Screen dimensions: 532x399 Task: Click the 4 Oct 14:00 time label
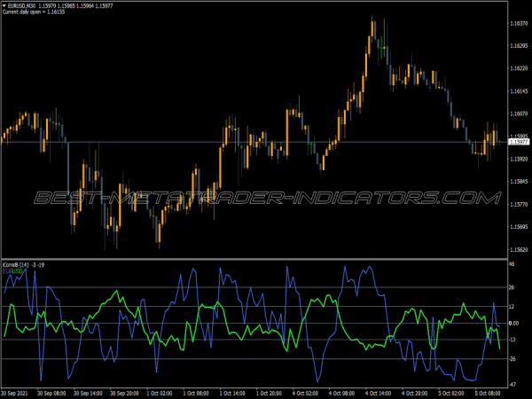click(379, 393)
